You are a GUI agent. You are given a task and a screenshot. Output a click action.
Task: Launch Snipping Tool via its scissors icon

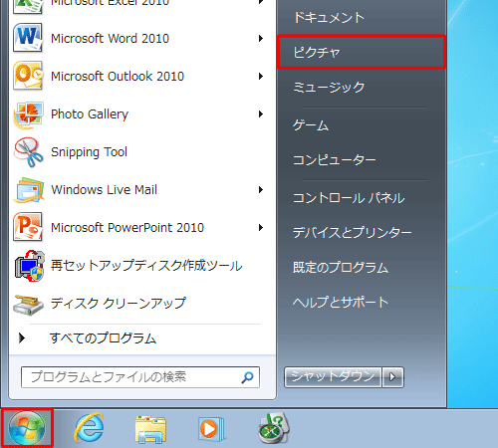28,152
